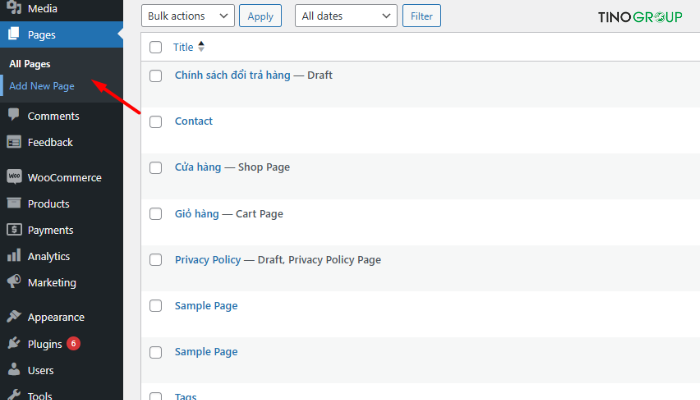This screenshot has width=700, height=400.
Task: Click the WooCommerce Woo icon
Action: (x=14, y=176)
